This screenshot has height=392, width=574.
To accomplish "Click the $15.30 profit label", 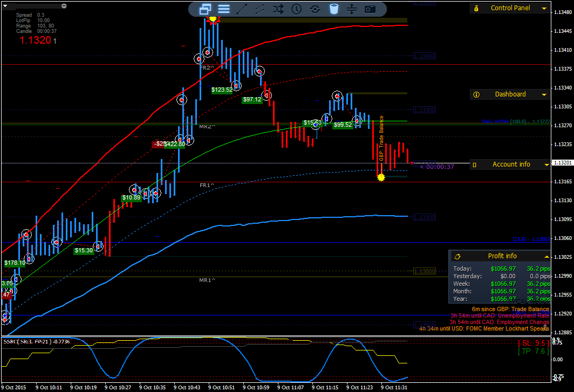I will click(x=84, y=251).
